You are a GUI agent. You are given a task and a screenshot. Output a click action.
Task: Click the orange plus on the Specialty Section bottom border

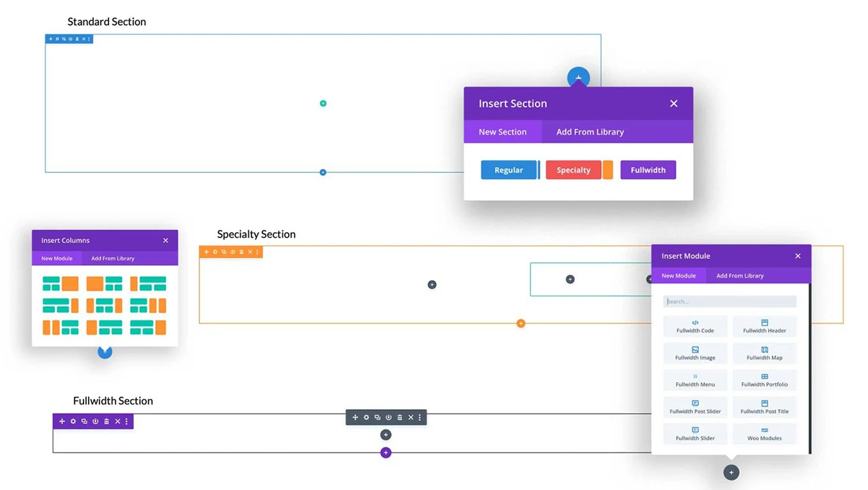click(x=521, y=323)
